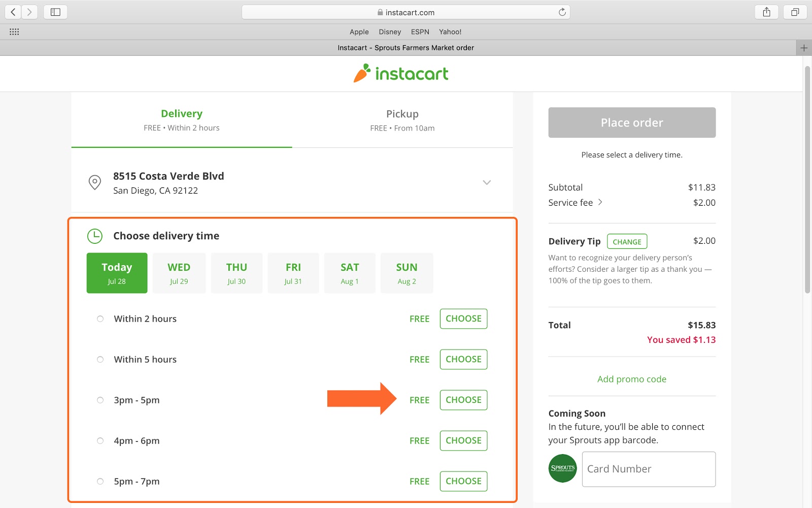Select 5pm - 7pm radio button
This screenshot has height=508, width=812.
100,482
